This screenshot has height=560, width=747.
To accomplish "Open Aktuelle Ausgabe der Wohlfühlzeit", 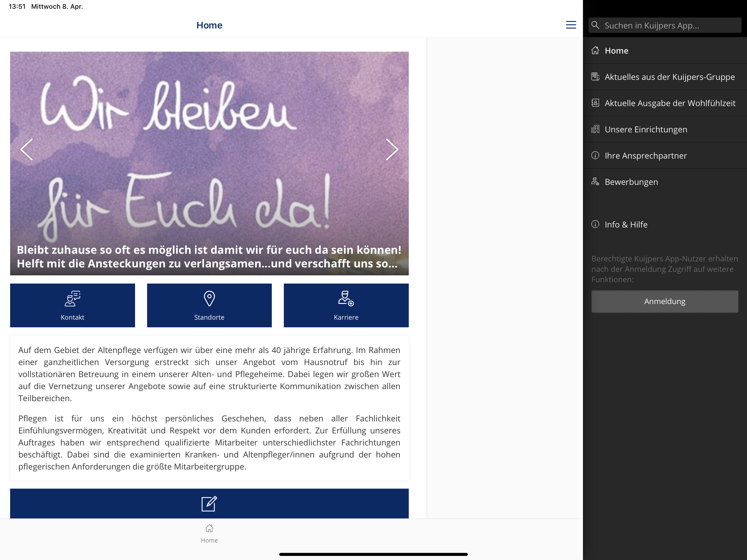I will 665,103.
